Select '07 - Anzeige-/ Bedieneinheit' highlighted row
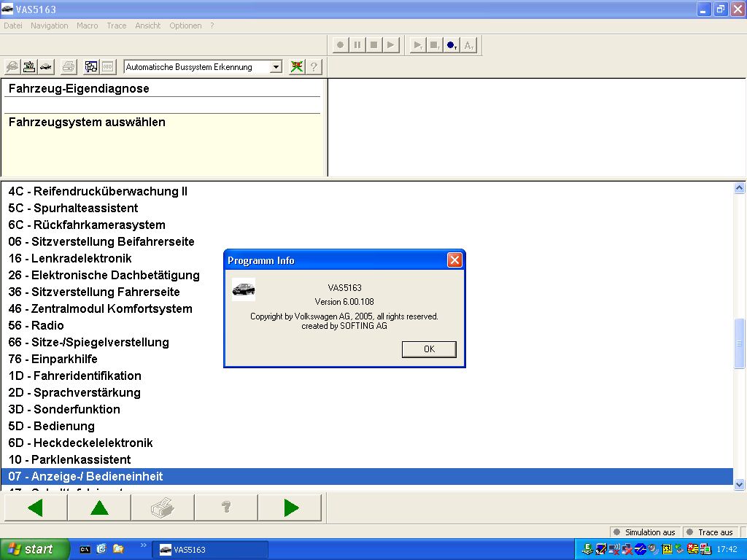Image resolution: width=747 pixels, height=560 pixels. click(367, 476)
